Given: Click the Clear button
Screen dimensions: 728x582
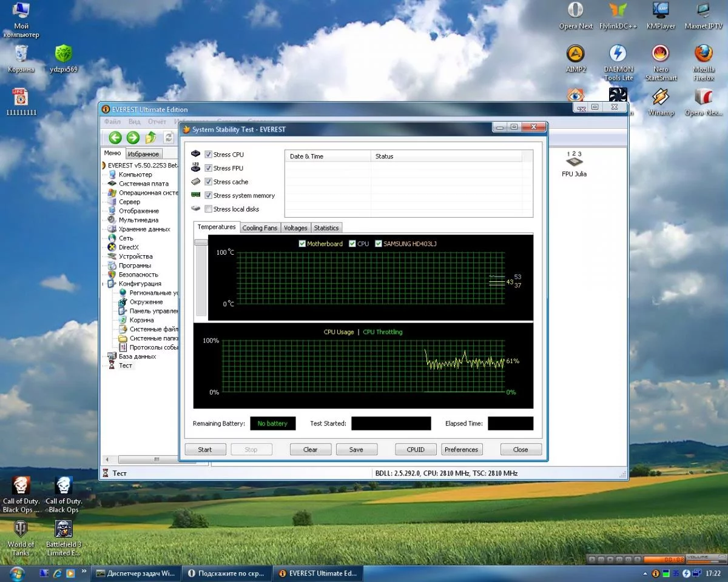Looking at the screenshot, I should point(311,449).
